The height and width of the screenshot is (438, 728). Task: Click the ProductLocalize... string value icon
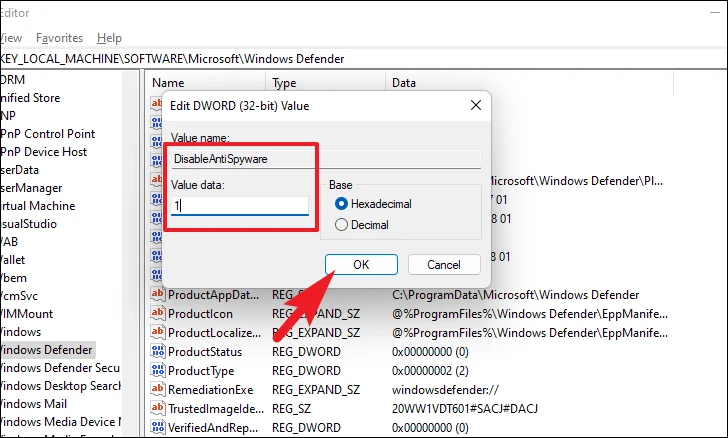click(x=157, y=333)
